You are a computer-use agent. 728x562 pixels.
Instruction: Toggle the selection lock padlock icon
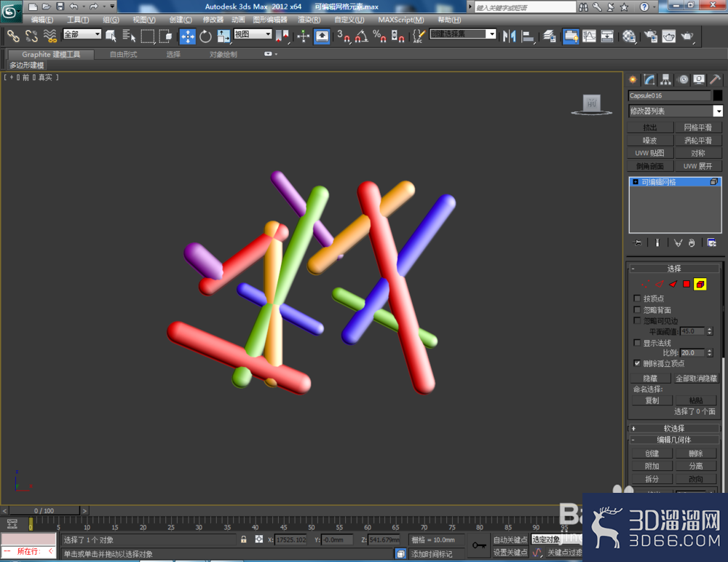tap(243, 539)
